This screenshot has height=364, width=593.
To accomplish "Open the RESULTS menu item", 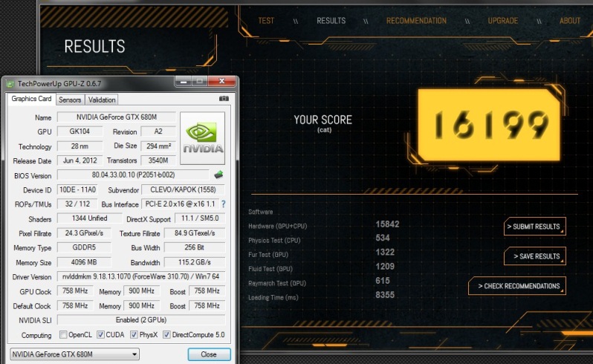I will pos(331,21).
